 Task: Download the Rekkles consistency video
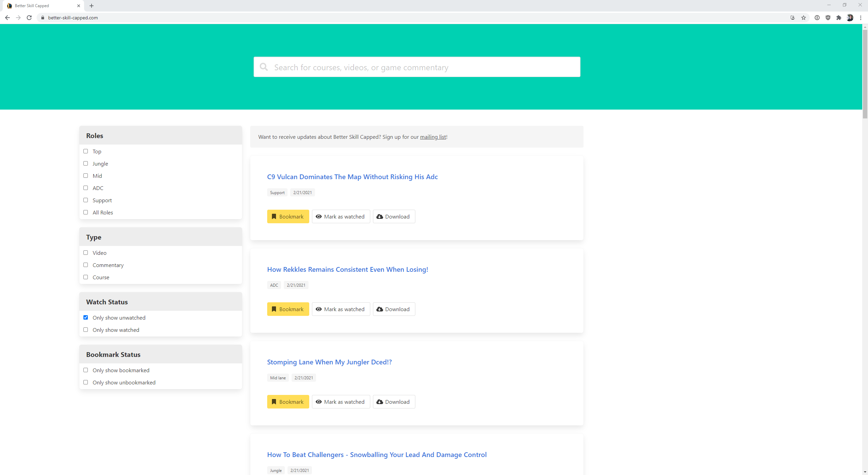coord(394,309)
